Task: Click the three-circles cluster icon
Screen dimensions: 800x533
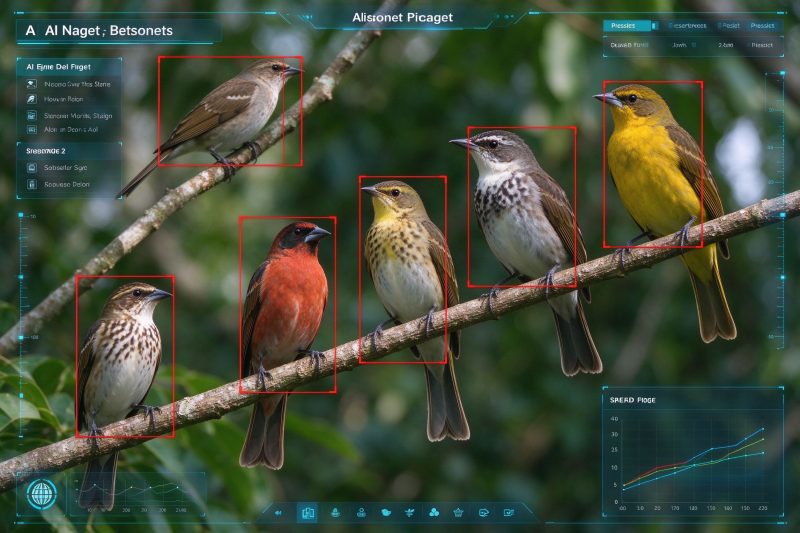Action: (x=434, y=513)
